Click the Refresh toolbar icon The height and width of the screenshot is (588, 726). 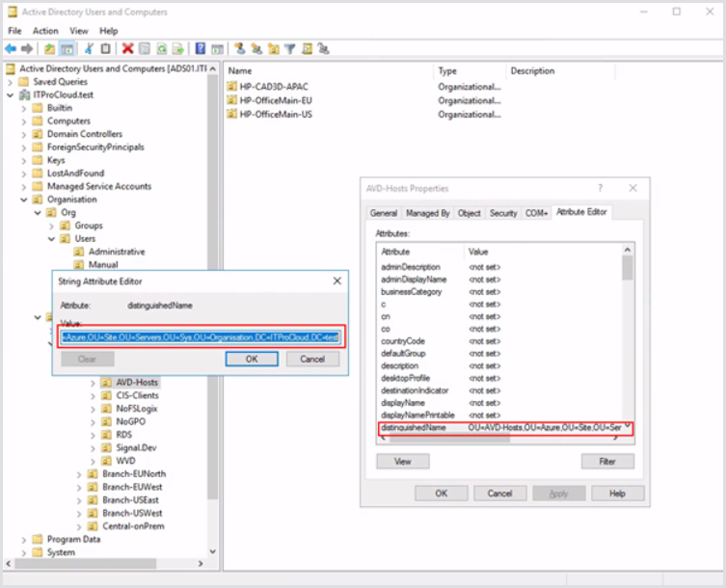point(160,48)
